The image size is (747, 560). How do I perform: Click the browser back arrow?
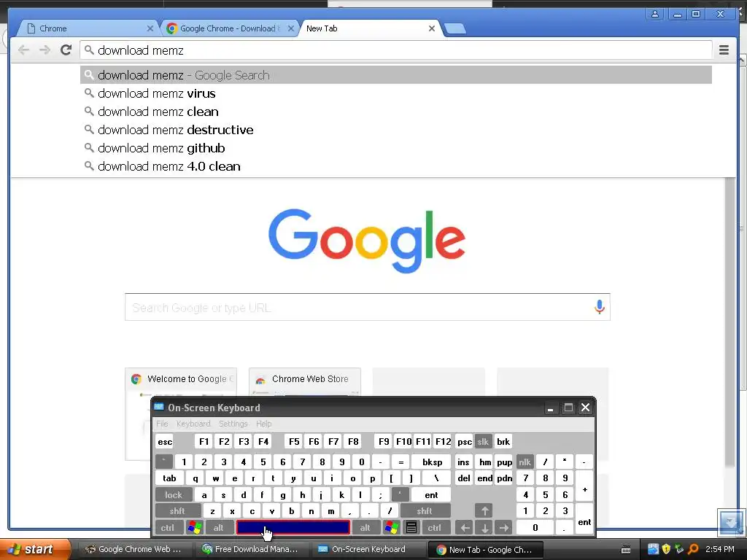click(23, 50)
